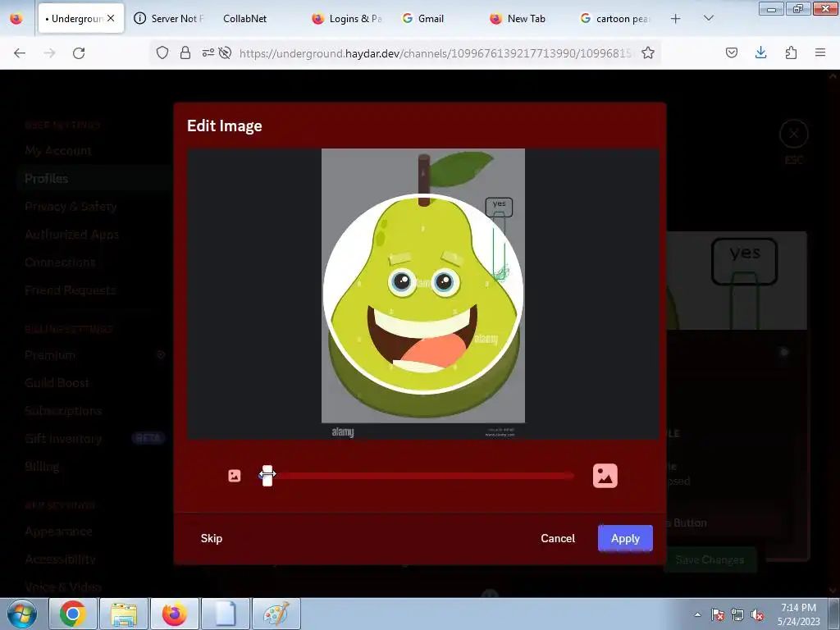The height and width of the screenshot is (630, 840).
Task: Click the site security padlock icon
Action: click(x=185, y=52)
